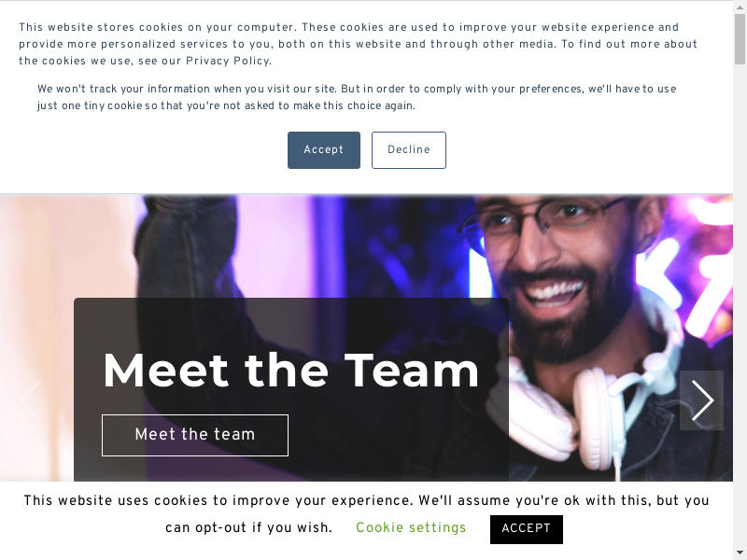Click the 'This website stores cookies' paragraph

point(359,44)
